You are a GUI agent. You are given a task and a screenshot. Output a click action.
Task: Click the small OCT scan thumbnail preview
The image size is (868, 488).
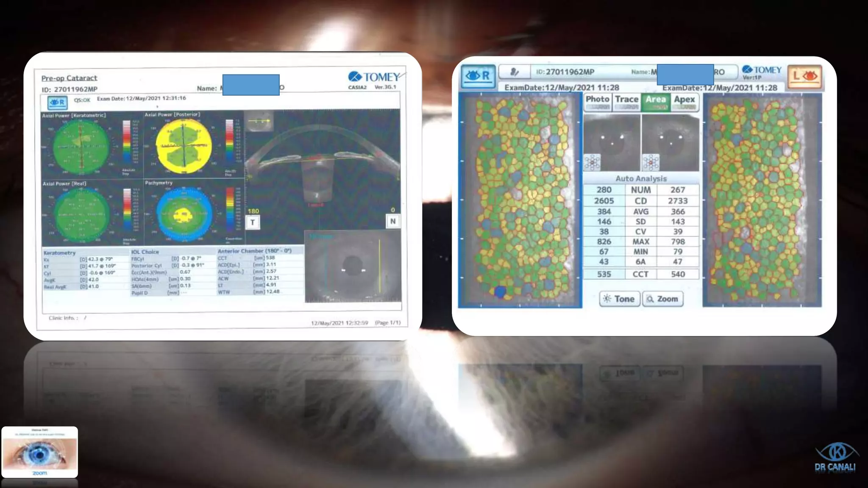259,121
